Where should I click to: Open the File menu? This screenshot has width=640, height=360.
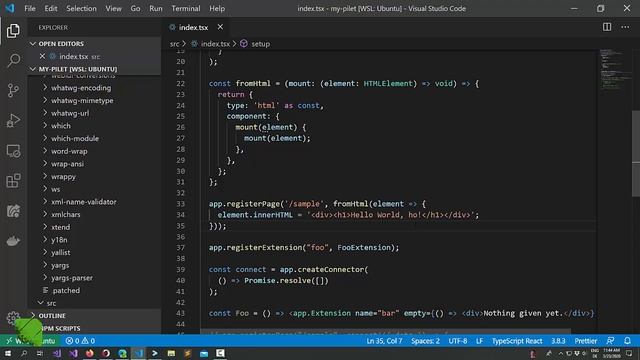pos(30,8)
